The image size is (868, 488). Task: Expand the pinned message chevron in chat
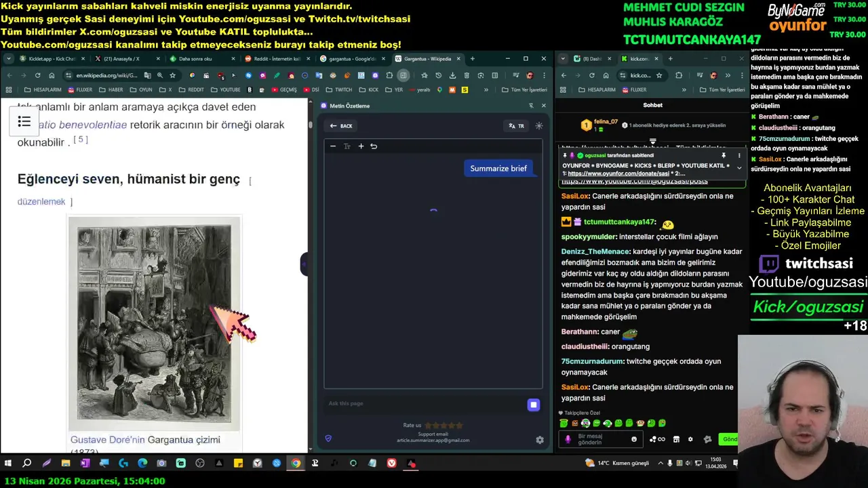click(739, 168)
